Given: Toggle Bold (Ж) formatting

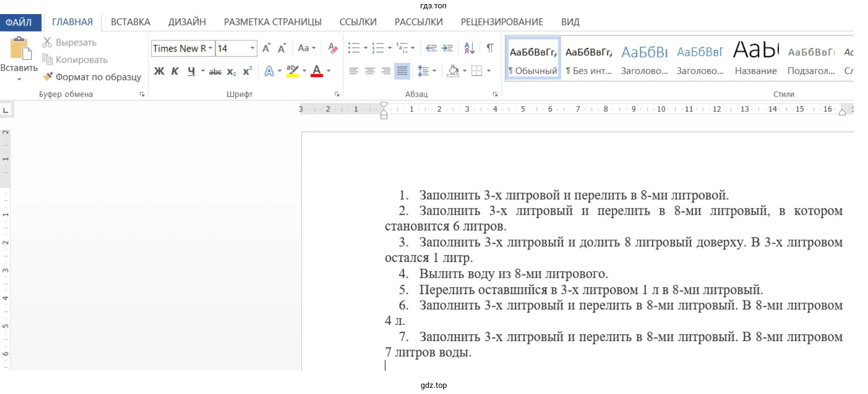Looking at the screenshot, I should click(x=159, y=71).
